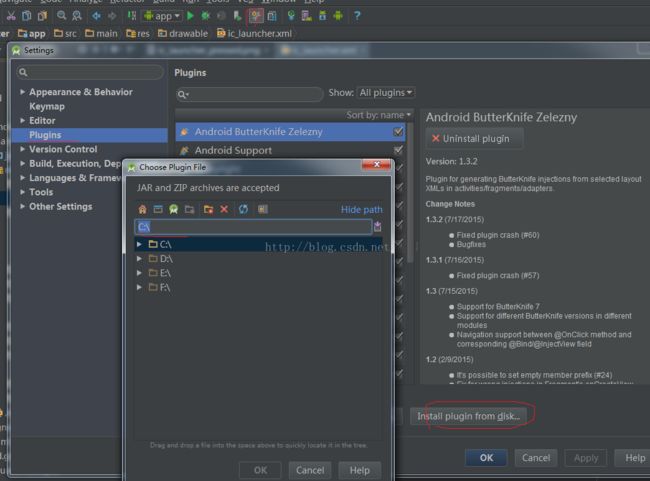The height and width of the screenshot is (481, 650).
Task: Click Cancel in the Settings dialog
Action: [536, 458]
